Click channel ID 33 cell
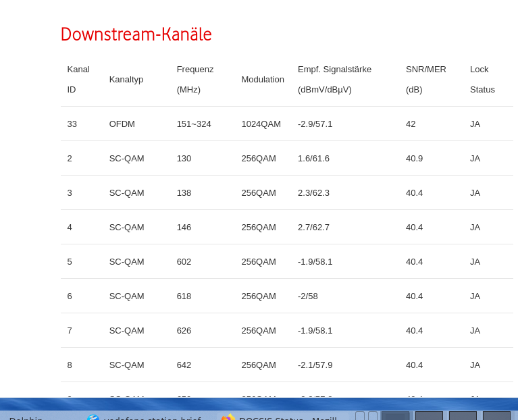 (x=72, y=124)
